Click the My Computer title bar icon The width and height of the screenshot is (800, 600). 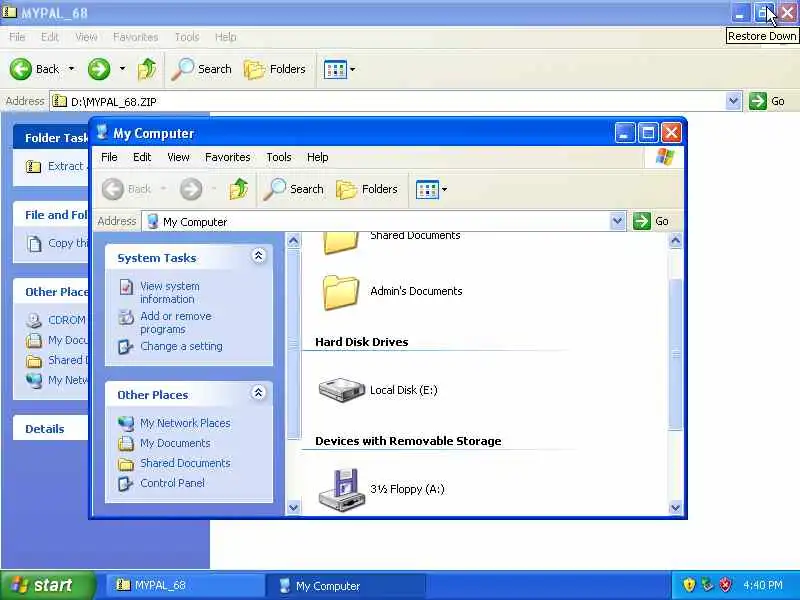102,132
